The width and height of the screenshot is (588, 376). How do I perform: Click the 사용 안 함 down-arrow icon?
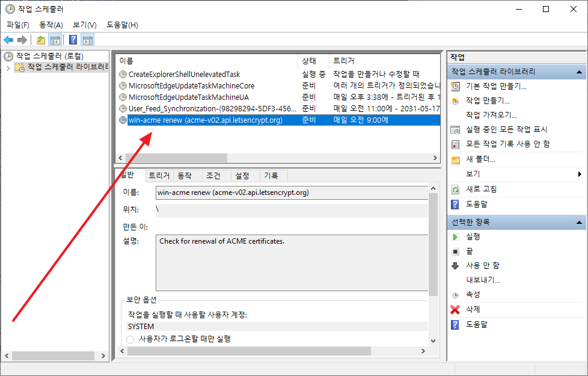tap(455, 266)
